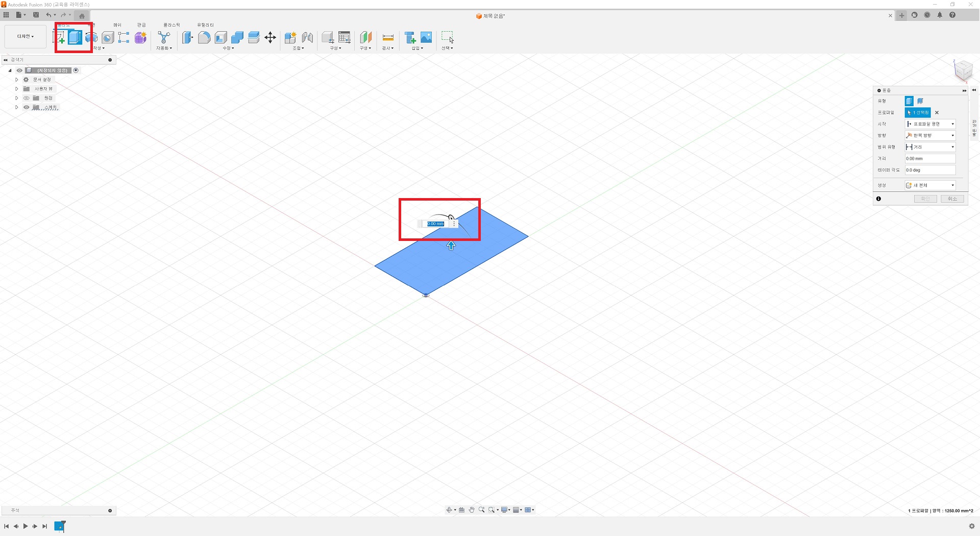Image resolution: width=980 pixels, height=536 pixels.
Task: Expand the sketches folder node
Action: [17, 107]
